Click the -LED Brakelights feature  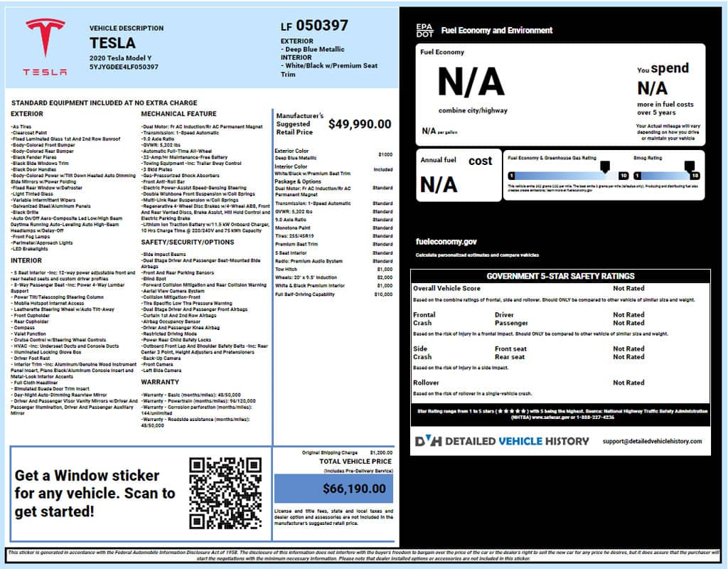point(29,248)
